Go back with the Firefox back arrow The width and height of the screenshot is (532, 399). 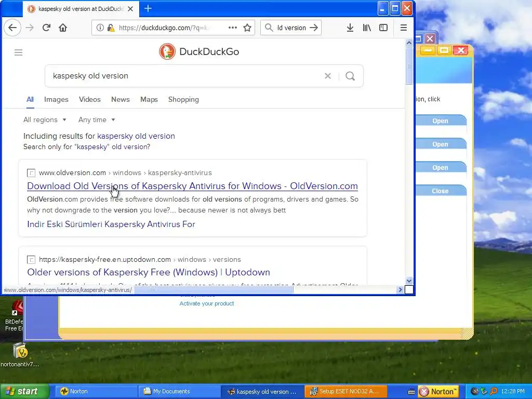coord(12,28)
